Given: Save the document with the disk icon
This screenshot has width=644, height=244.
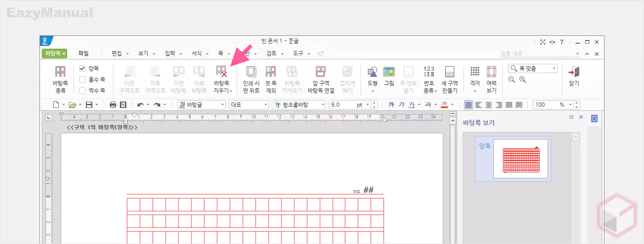Looking at the screenshot, I should [x=89, y=105].
